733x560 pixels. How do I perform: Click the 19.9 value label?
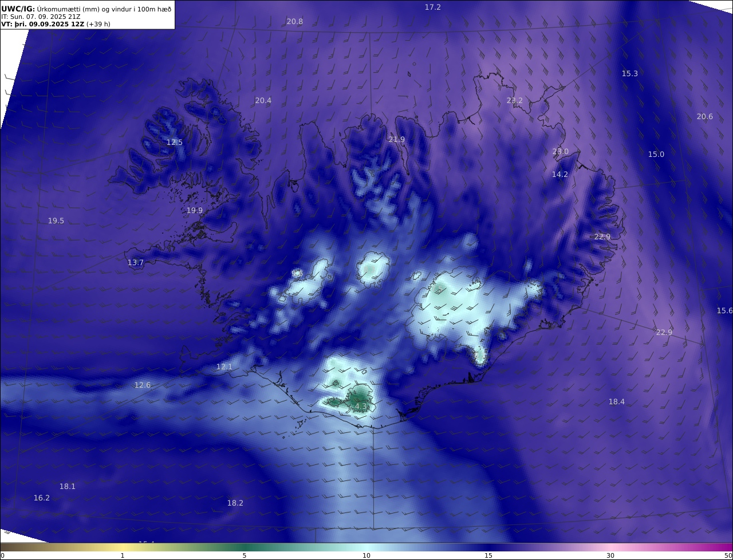(195, 210)
